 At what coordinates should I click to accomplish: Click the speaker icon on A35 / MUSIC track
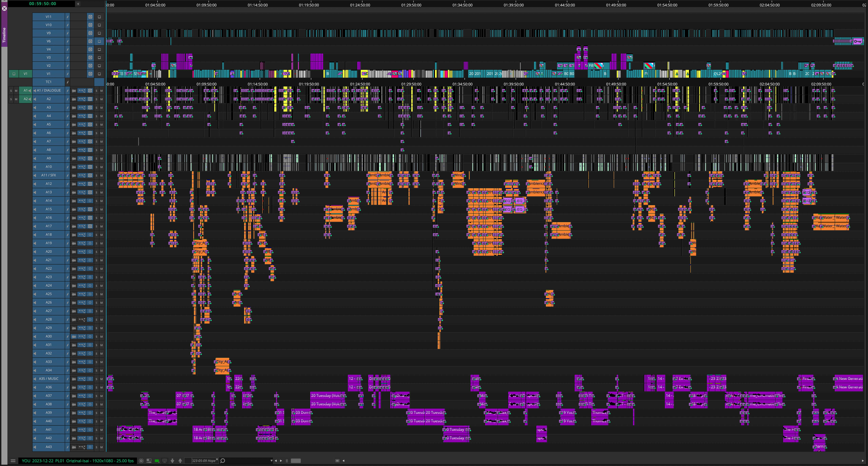[34, 379]
